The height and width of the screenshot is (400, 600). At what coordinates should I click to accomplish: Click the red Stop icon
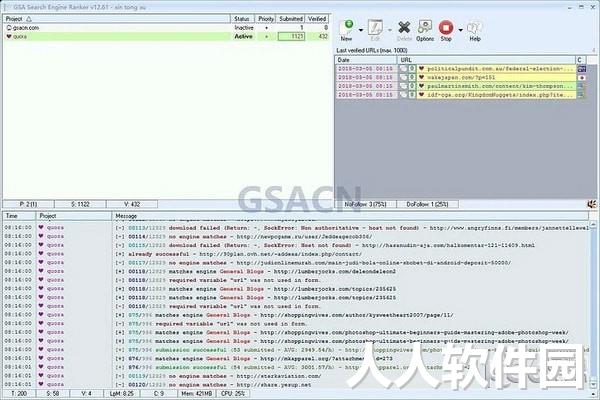pyautogui.click(x=446, y=30)
